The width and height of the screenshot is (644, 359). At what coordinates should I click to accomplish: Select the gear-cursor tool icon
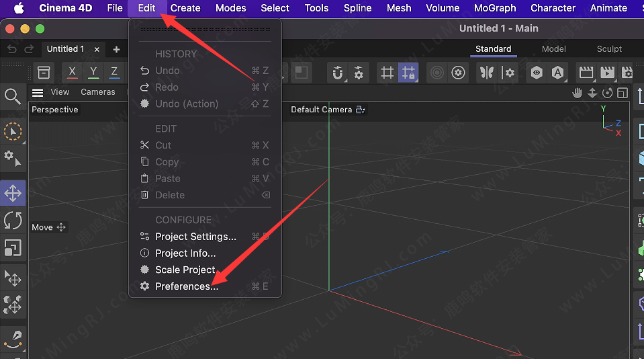click(13, 158)
